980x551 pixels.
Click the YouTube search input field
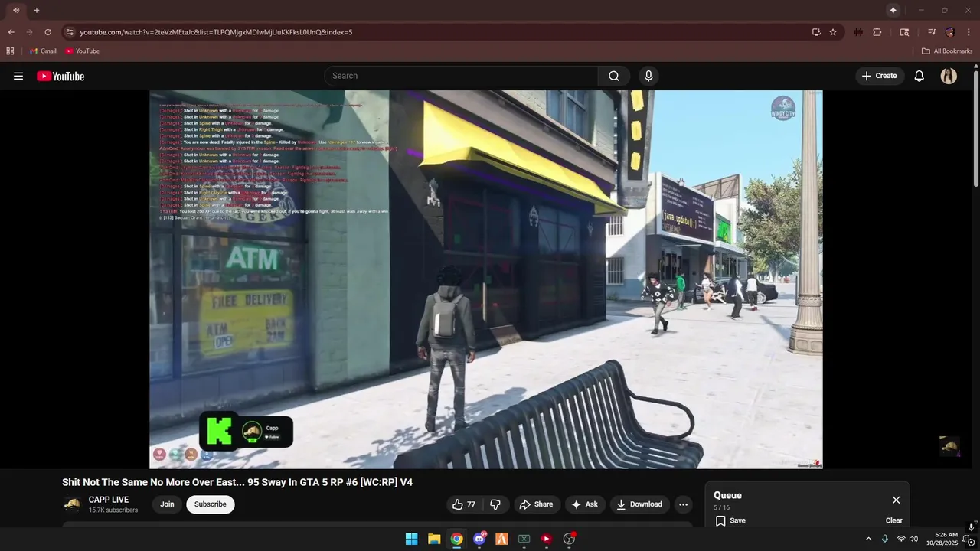point(462,76)
